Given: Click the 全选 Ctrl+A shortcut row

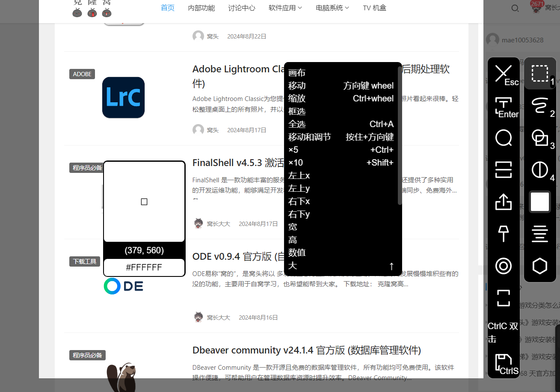Looking at the screenshot, I should 341,124.
